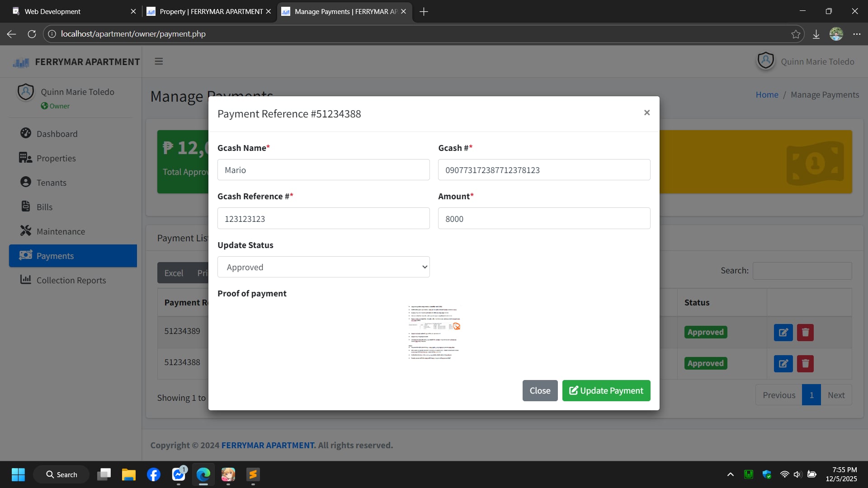Click the green Update Payment button

(x=606, y=390)
